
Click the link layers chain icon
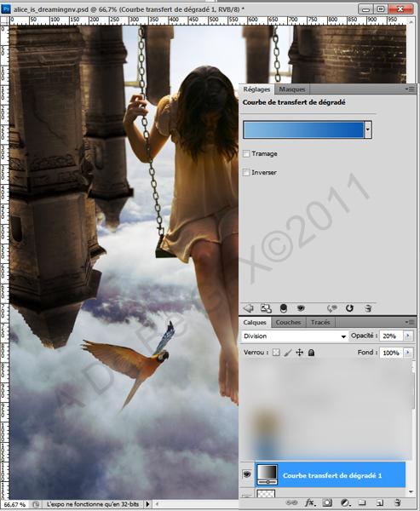coord(291,502)
